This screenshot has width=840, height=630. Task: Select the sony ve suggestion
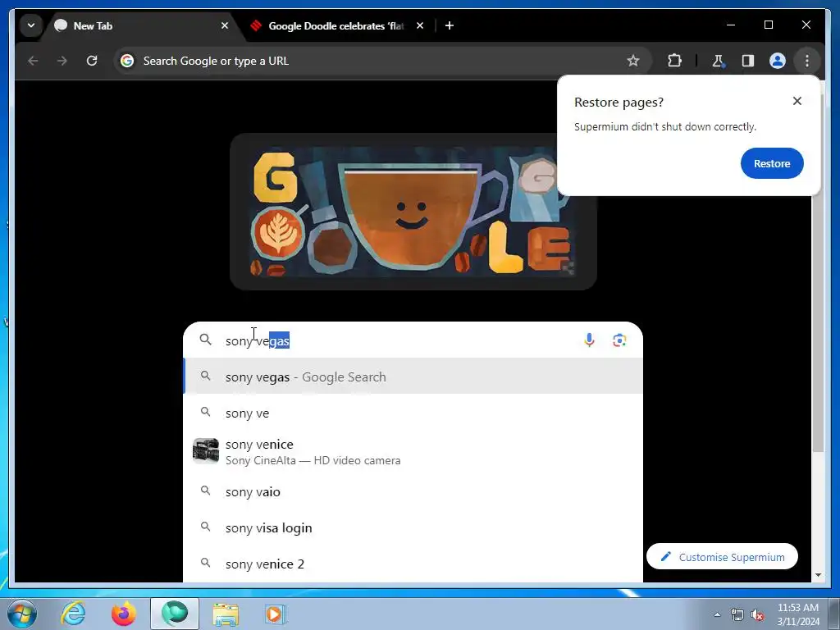(413, 413)
